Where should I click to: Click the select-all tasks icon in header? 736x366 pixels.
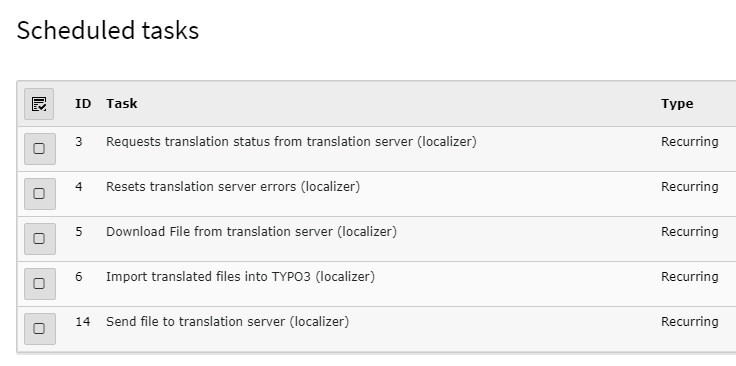click(x=39, y=104)
